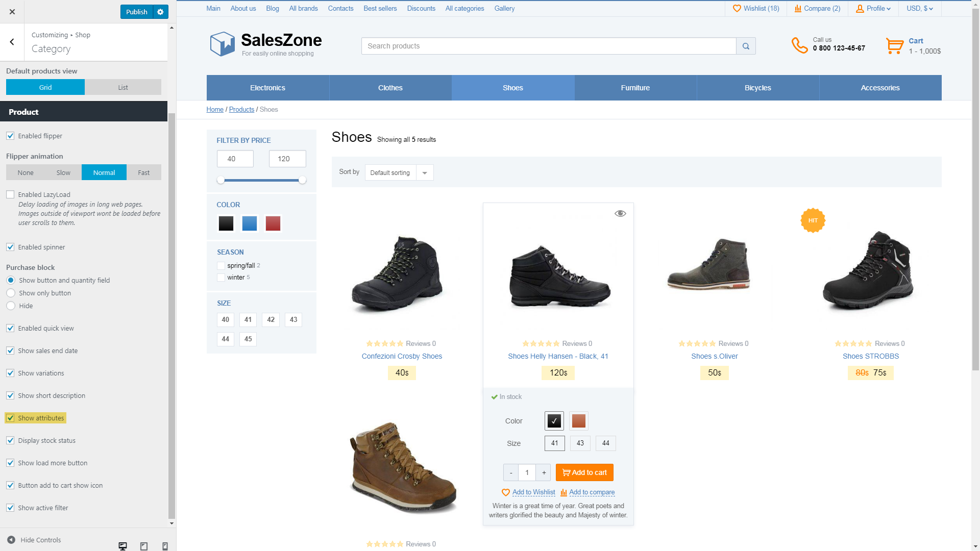Click the Add to cart button
The height and width of the screenshot is (551, 980).
tap(584, 472)
